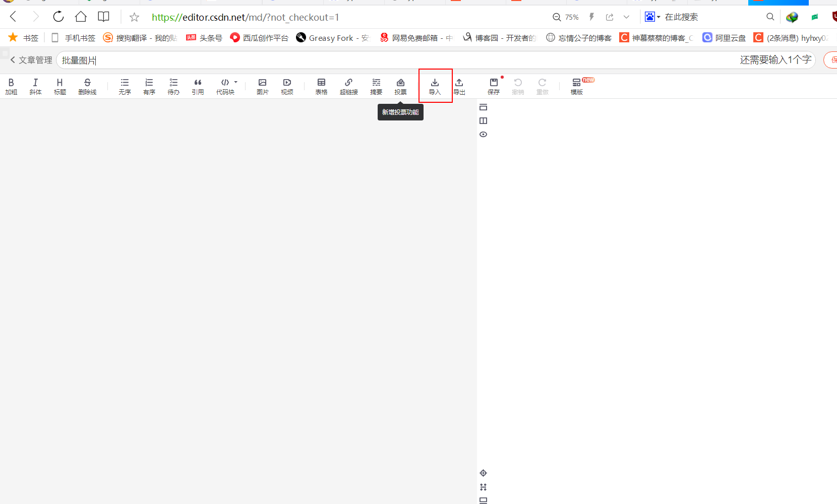Open reading mode book icon
The image size is (837, 504).
(x=103, y=17)
